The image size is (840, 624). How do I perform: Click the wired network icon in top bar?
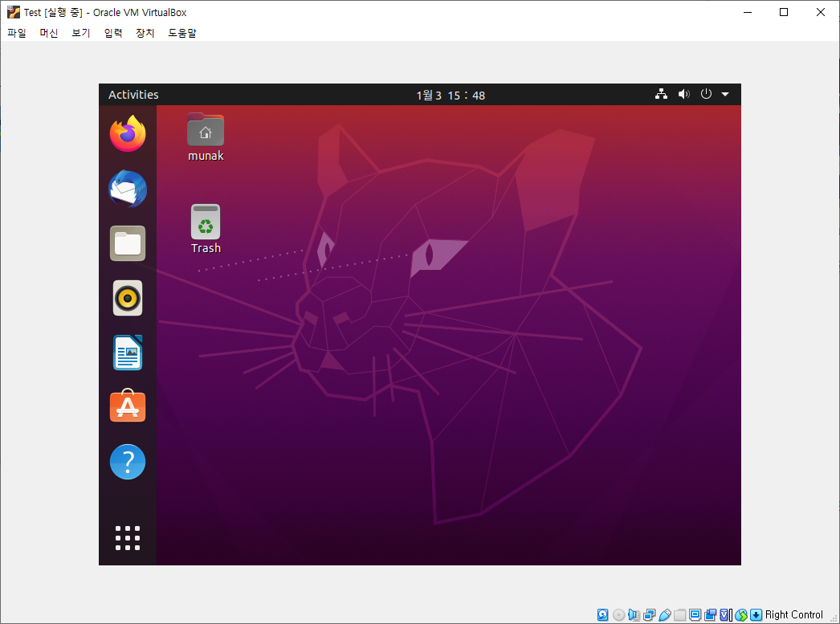pos(661,94)
